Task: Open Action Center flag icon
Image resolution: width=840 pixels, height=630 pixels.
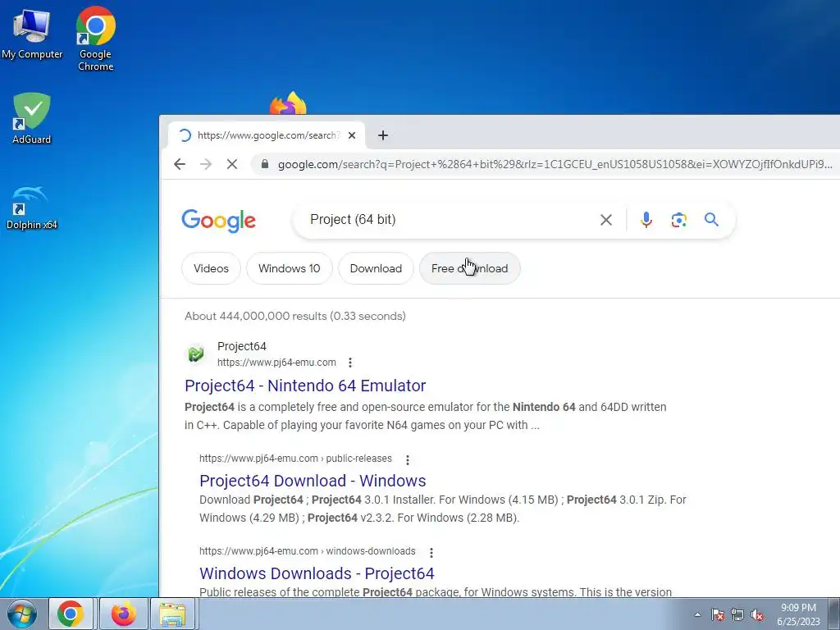Action: coord(718,614)
